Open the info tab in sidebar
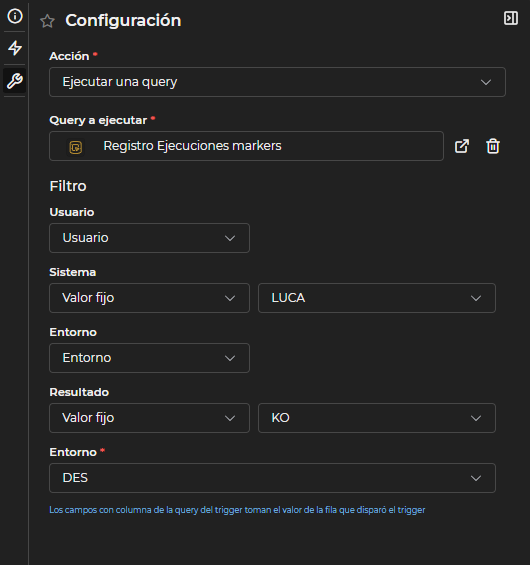This screenshot has width=530, height=565. click(15, 16)
